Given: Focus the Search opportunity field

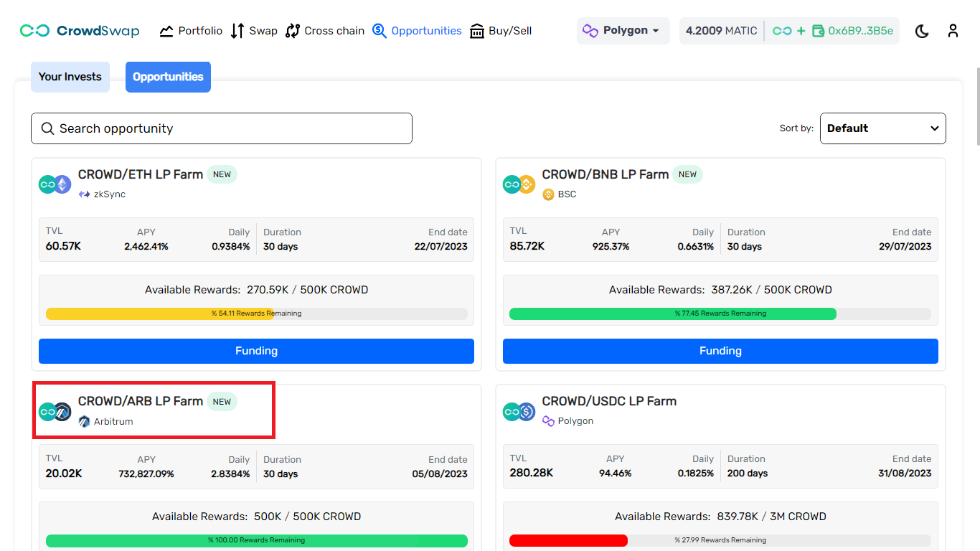Looking at the screenshot, I should (x=222, y=128).
